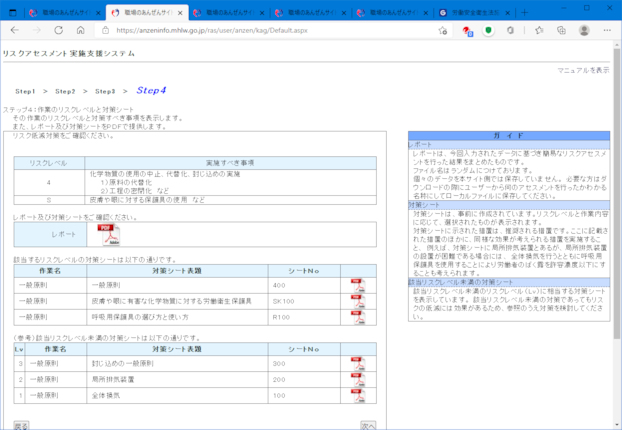622x430 pixels.
Task: Click the Step4 heading text
Action: [151, 90]
